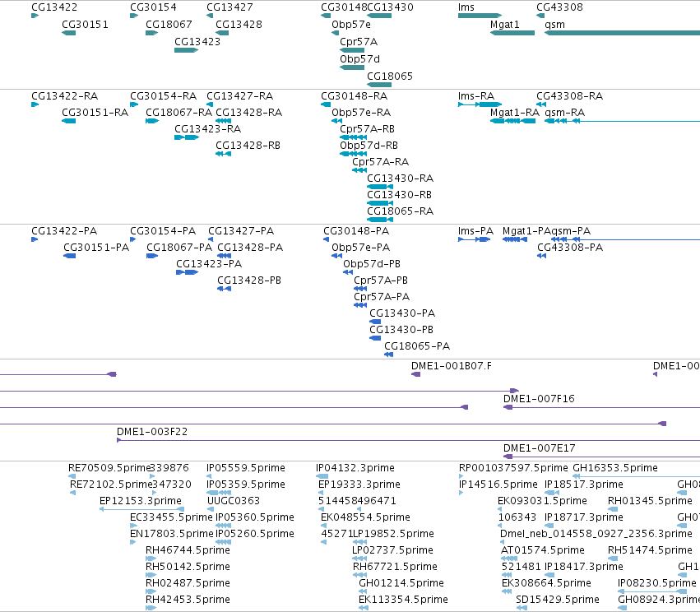Click EST RH01345.5prime

tap(613, 509)
